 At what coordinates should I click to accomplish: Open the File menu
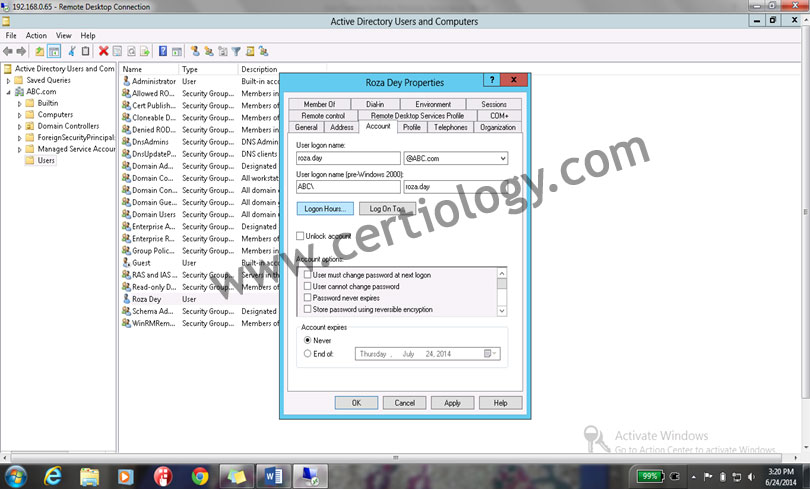click(x=11, y=36)
